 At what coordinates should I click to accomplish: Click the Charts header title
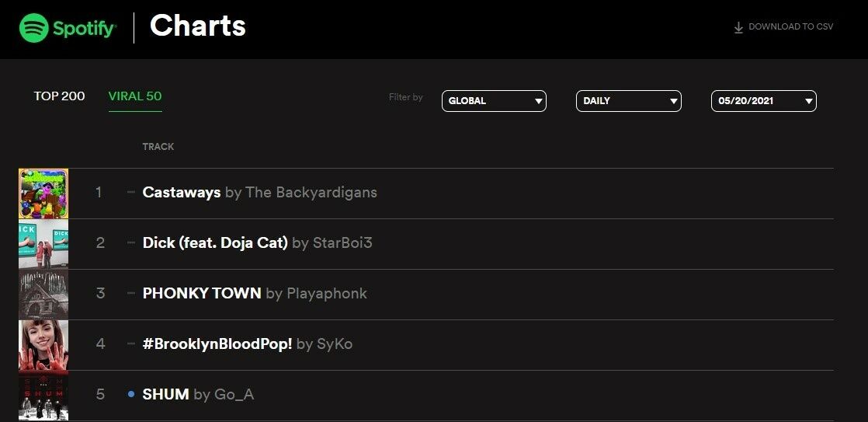[x=198, y=26]
